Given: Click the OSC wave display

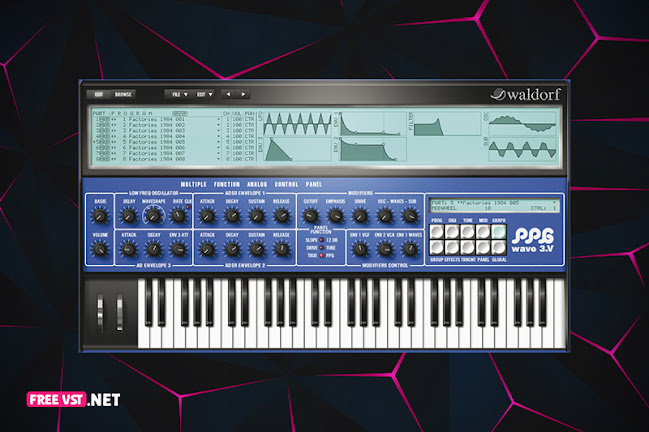Looking at the screenshot, I should point(522,123).
